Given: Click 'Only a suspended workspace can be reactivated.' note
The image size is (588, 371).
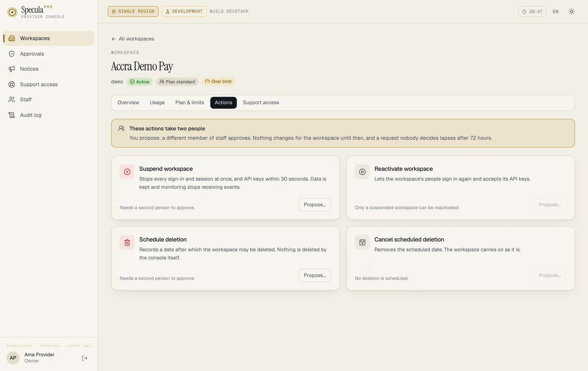Looking at the screenshot, I should tap(407, 208).
